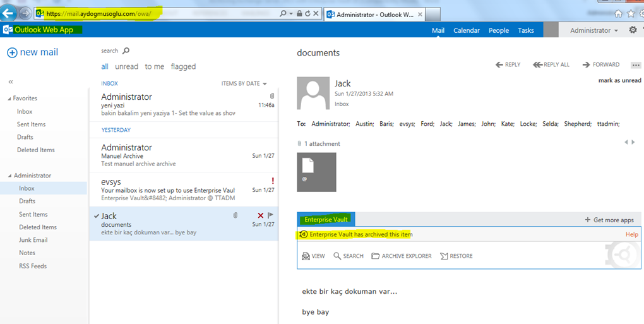Toggle the checkmark on Jack's message
The height and width of the screenshot is (324, 644).
[96, 216]
